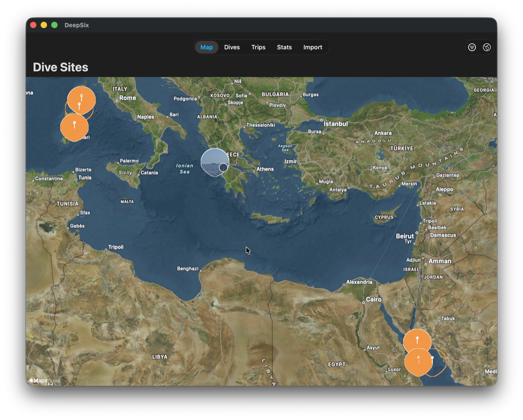Click the Ionian Sea label
Screen dimensions: 523x420
(x=184, y=169)
